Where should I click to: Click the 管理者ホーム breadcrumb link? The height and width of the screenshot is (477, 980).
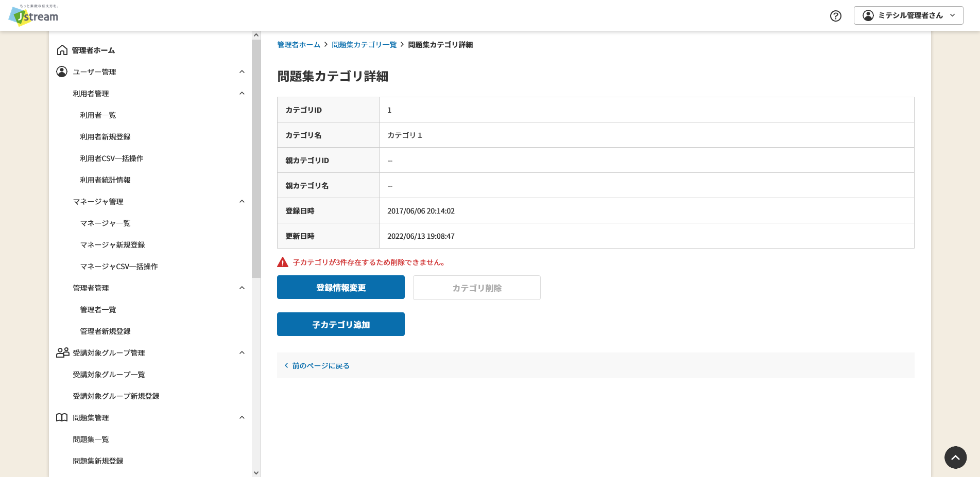(x=299, y=45)
